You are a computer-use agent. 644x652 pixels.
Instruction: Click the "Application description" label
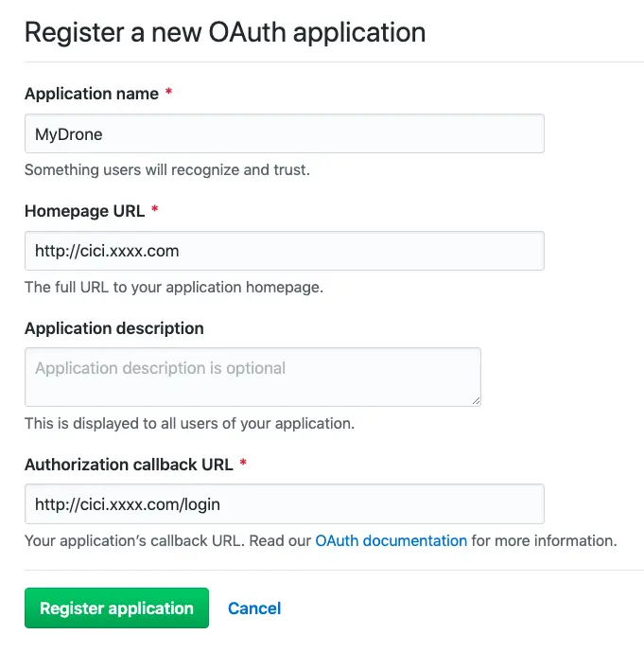click(114, 328)
